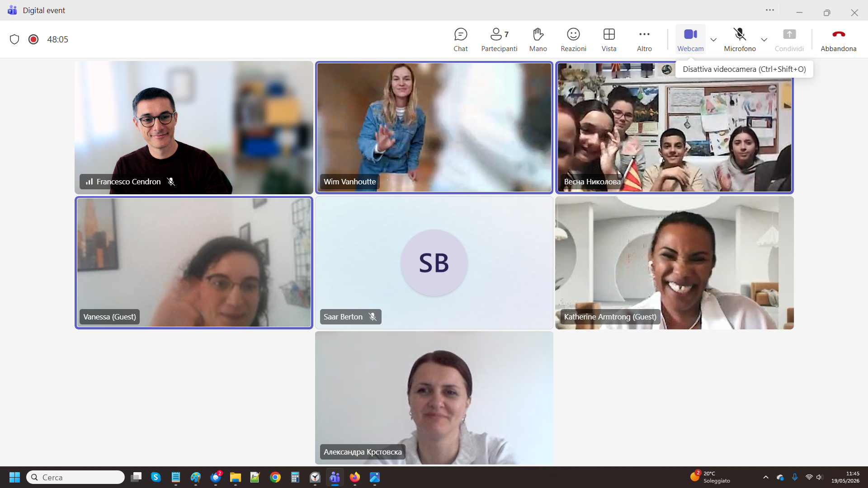The height and width of the screenshot is (488, 868).
Task: Select Wim Vanhoutte's video tile
Action: point(434,127)
